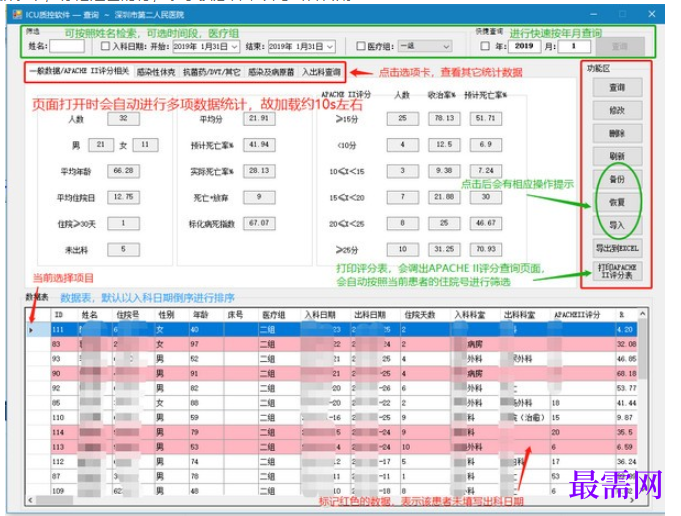Click the ICU app icon in title bar
Viewport: 681px width, 516px height.
tap(17, 14)
